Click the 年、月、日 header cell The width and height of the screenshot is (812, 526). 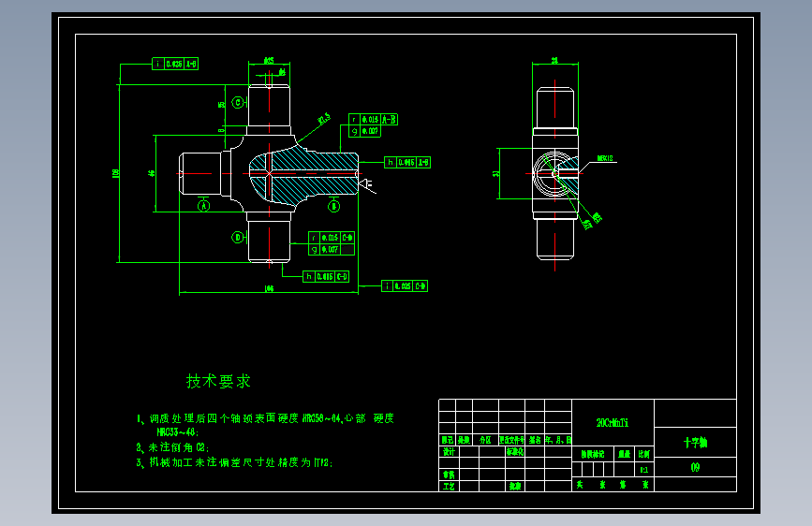[558, 440]
